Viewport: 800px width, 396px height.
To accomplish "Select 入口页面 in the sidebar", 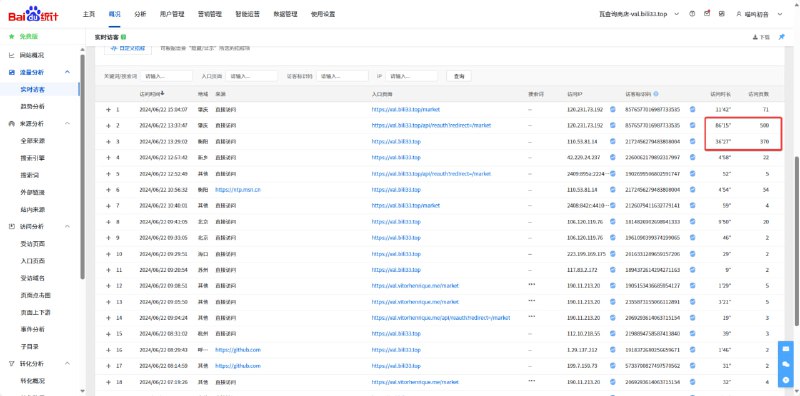I will coord(32,261).
